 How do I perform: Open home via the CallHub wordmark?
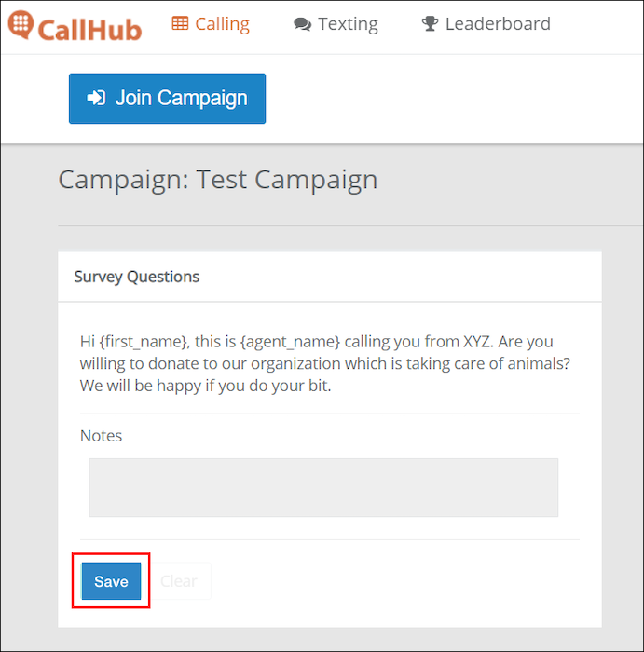[x=89, y=31]
